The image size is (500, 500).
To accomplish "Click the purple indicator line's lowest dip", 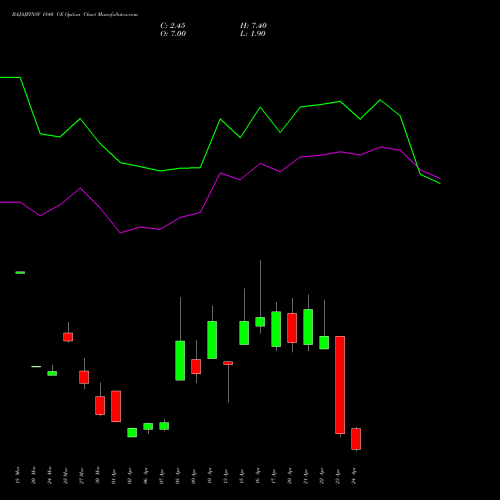I will tap(120, 233).
